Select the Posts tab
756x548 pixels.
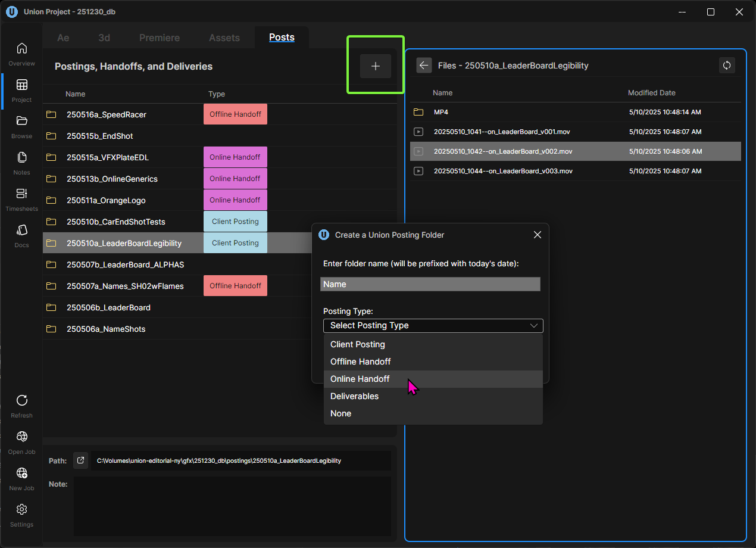coord(282,38)
